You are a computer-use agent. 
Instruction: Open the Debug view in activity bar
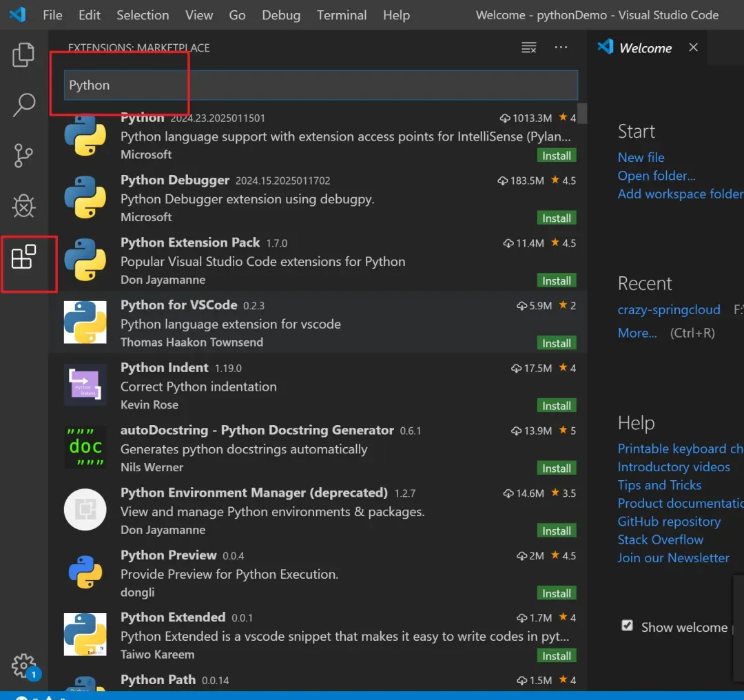pos(23,206)
